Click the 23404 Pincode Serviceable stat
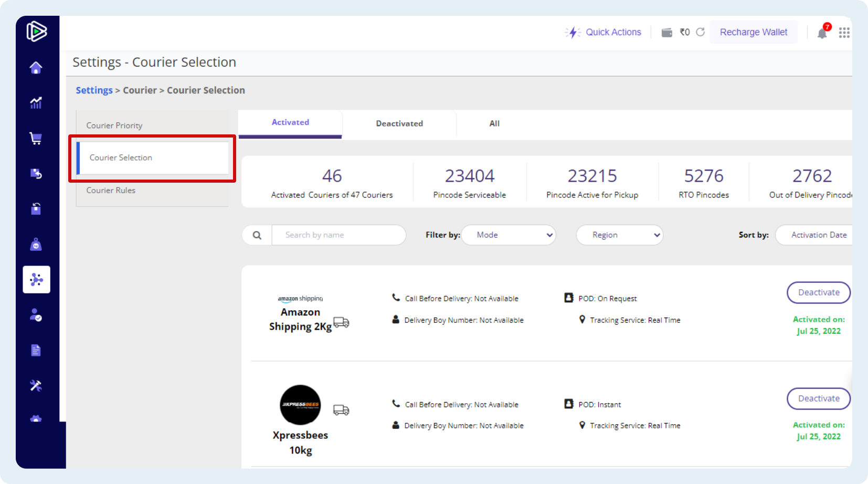 tap(470, 183)
